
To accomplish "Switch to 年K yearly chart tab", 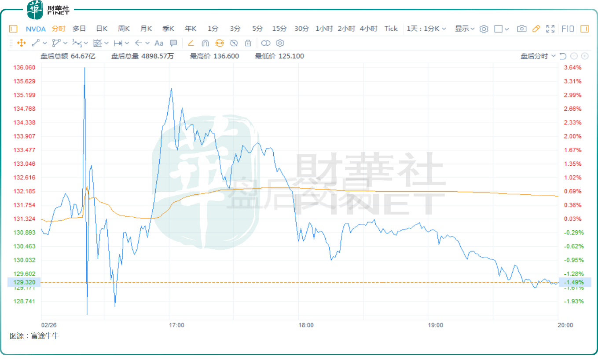I will (191, 29).
